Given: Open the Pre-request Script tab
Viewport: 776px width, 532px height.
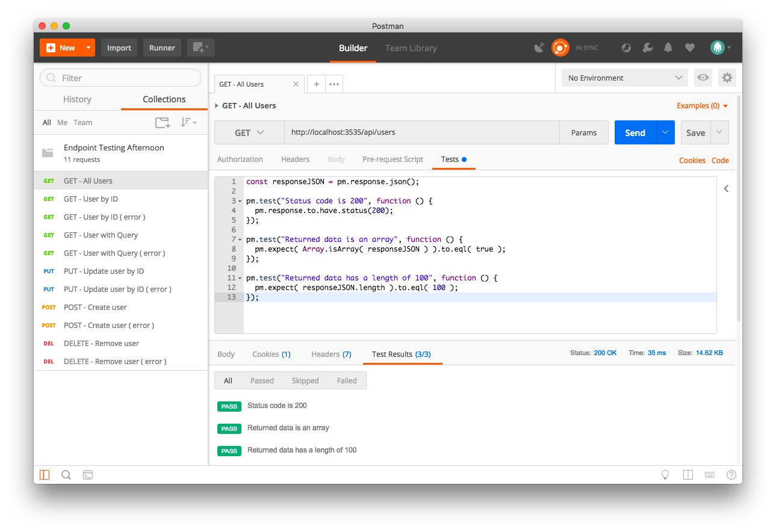Looking at the screenshot, I should 393,159.
